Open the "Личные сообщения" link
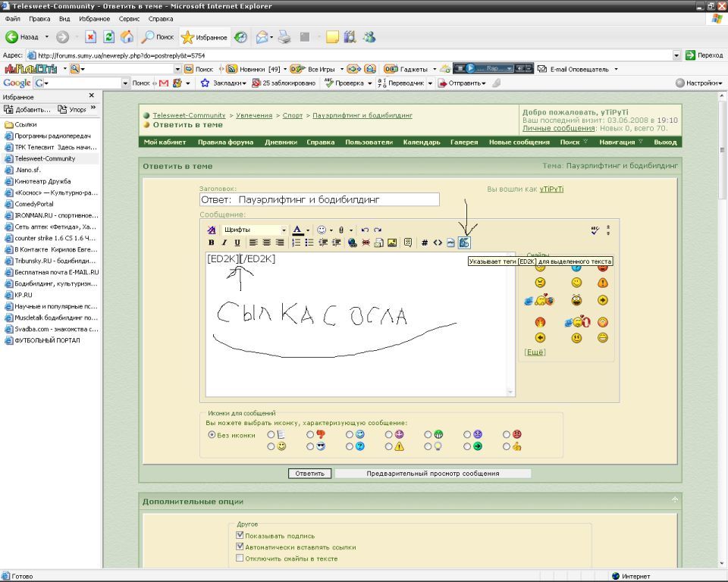This screenshot has width=728, height=582. tap(558, 129)
